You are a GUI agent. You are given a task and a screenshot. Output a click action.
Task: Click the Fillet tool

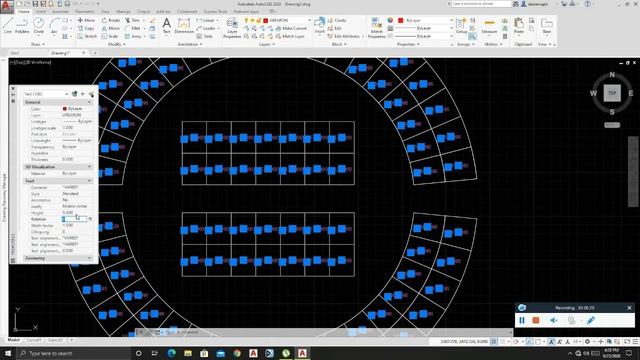133,28
